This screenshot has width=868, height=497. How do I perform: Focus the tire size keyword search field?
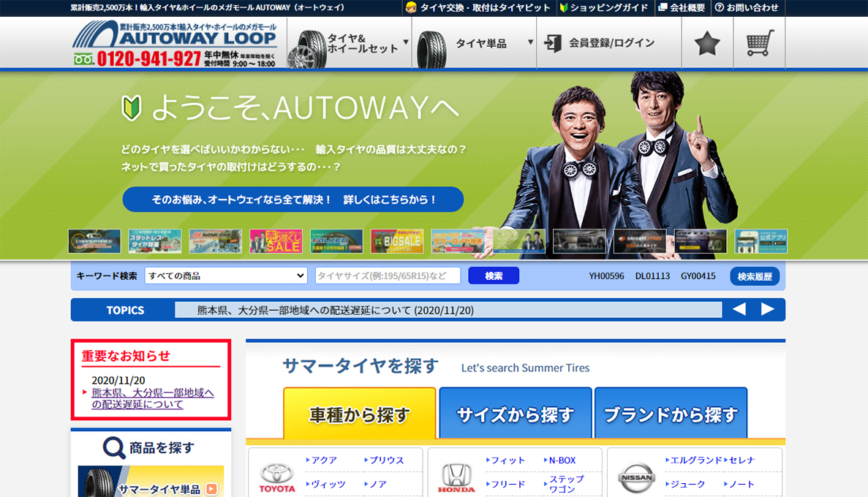pos(388,276)
